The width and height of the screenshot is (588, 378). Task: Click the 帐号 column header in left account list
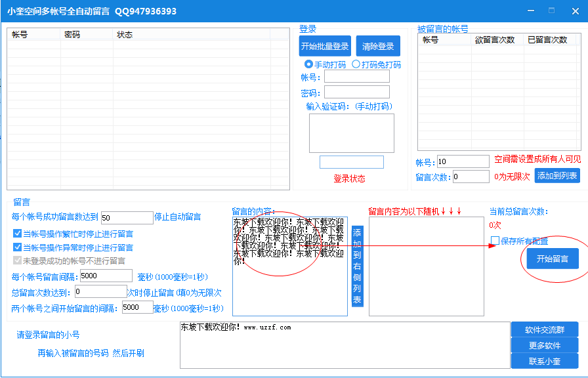33,35
